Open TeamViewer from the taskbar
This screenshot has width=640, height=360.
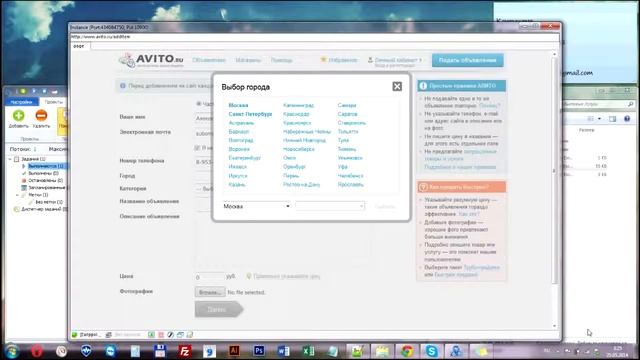tap(110, 351)
